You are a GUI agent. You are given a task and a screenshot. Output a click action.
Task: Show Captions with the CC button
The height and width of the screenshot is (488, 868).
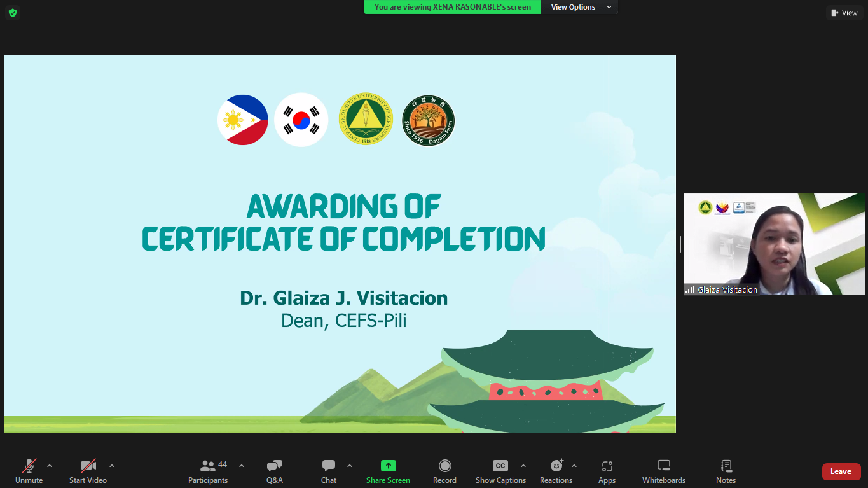(500, 471)
